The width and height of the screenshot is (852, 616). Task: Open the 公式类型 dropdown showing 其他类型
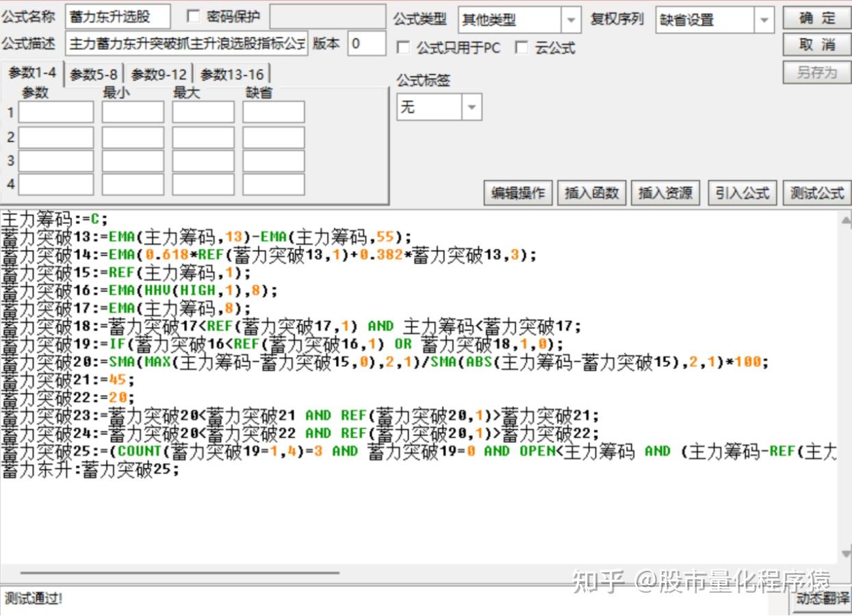tap(519, 20)
